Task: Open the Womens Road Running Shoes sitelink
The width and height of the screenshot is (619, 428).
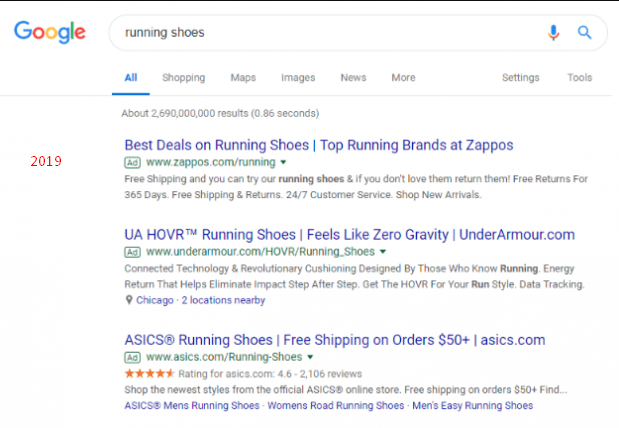Action: (335, 405)
